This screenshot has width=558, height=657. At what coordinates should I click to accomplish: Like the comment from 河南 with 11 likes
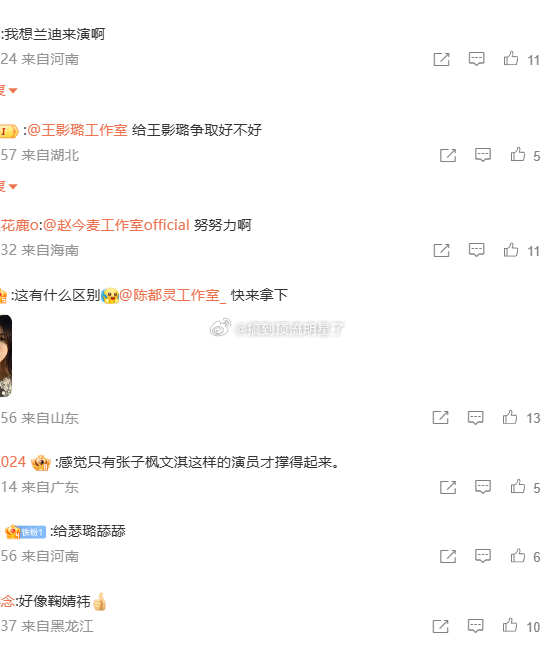coord(511,59)
